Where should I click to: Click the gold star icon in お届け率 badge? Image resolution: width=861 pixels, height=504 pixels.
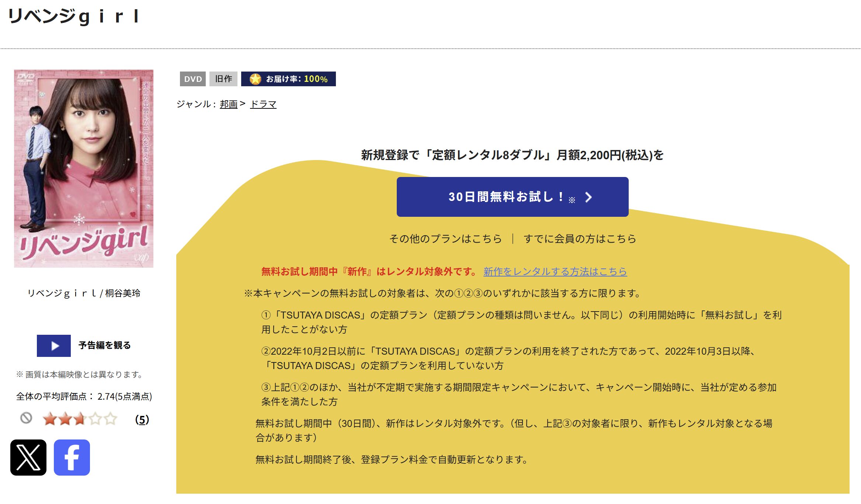point(255,79)
